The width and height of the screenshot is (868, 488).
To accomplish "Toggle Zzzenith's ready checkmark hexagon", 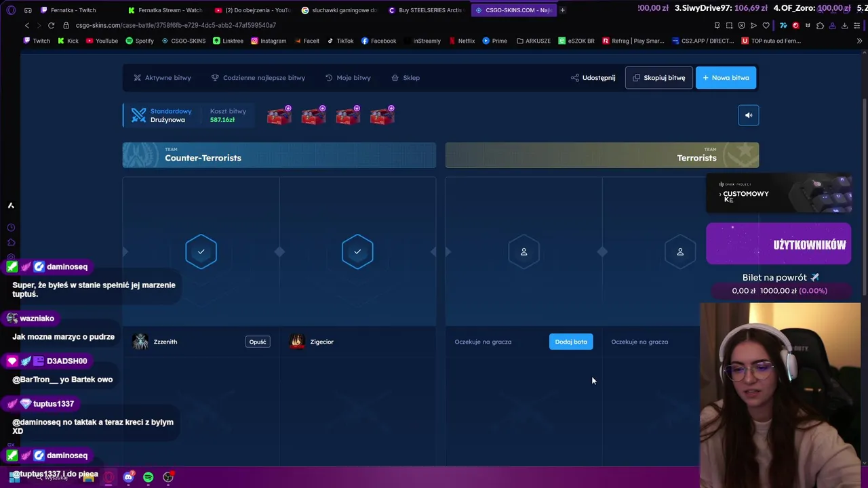I will tap(201, 251).
